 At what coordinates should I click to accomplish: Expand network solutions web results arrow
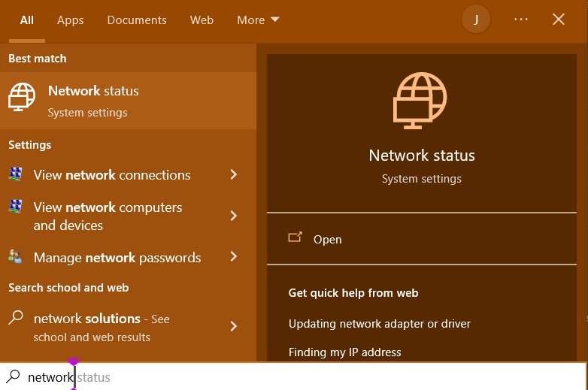click(234, 326)
